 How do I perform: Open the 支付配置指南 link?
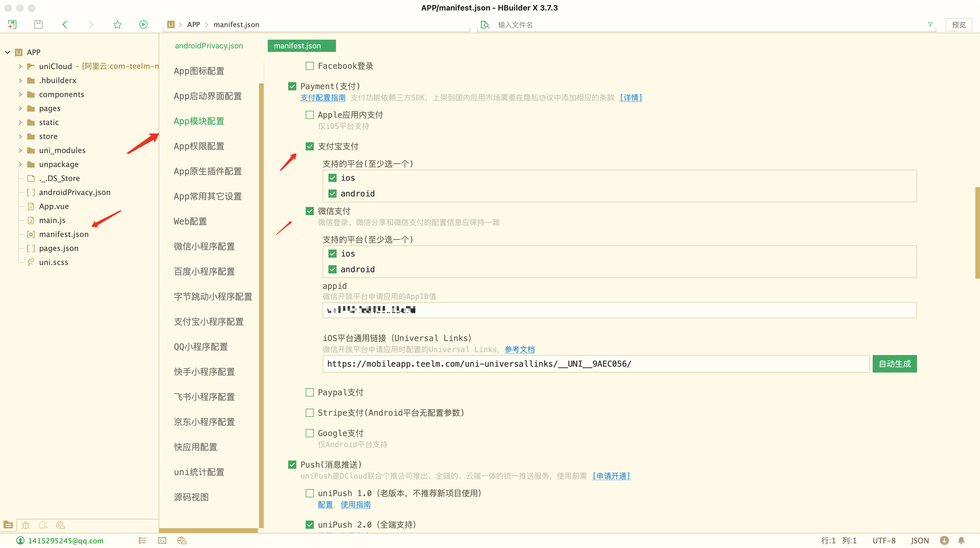(x=323, y=98)
